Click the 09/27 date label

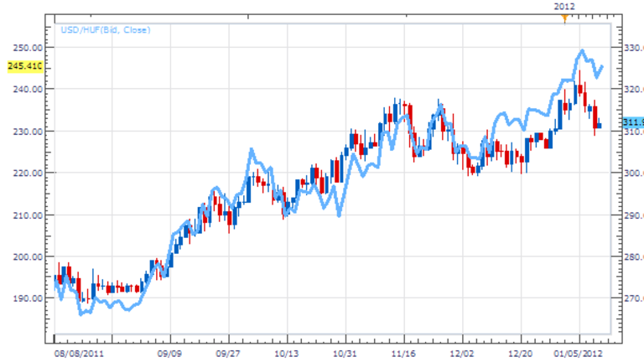click(x=229, y=354)
